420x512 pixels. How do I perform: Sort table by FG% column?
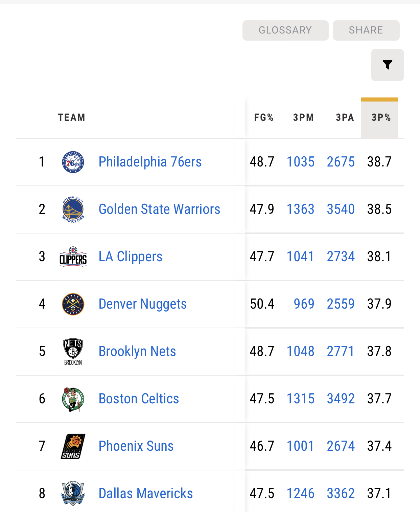tap(264, 117)
